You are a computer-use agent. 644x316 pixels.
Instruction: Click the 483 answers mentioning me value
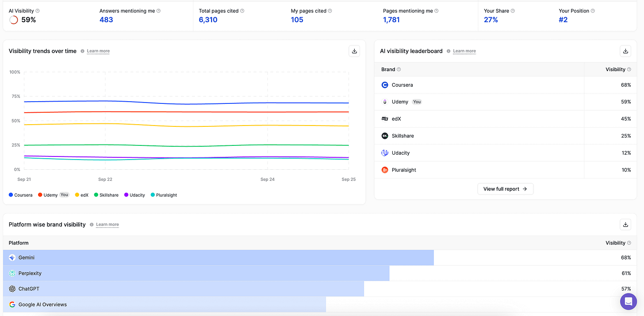[x=106, y=19]
